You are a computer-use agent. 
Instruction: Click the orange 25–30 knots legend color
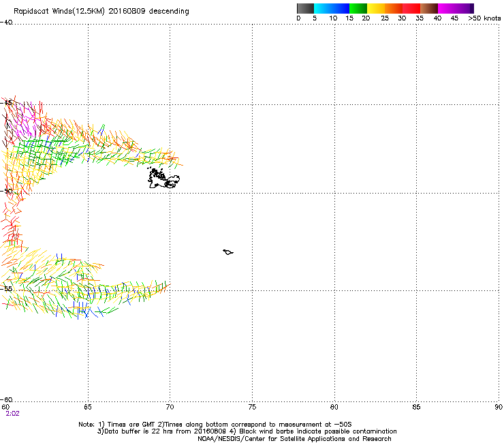[x=394, y=8]
